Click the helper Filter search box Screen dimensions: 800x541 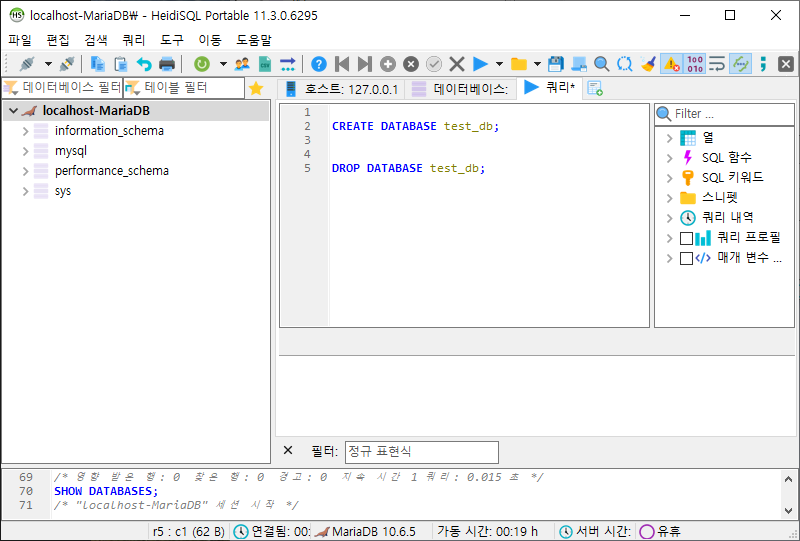click(x=724, y=113)
